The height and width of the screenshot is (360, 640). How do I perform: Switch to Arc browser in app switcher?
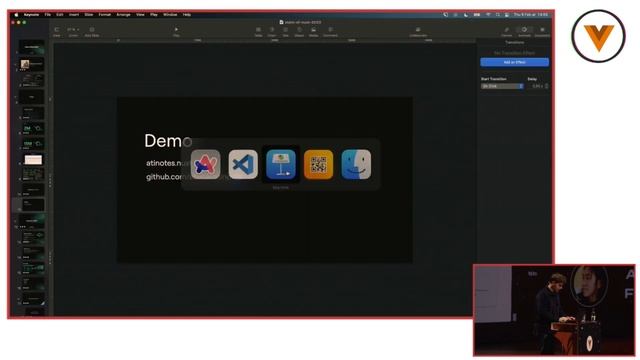[205, 164]
